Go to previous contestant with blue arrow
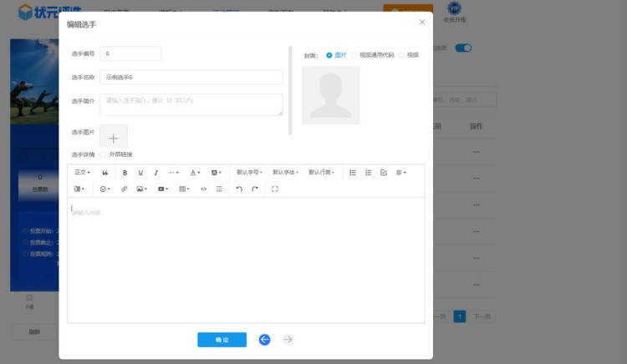Screen dimensions: 627x364 (x=264, y=340)
